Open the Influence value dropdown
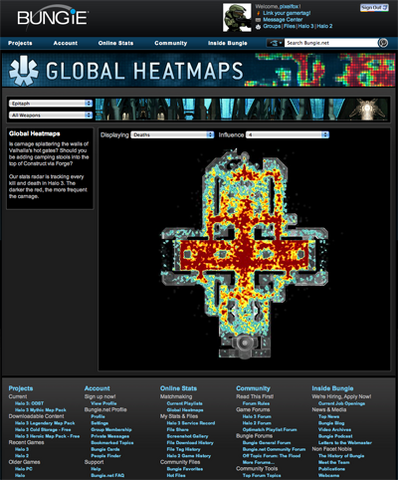The image size is (398, 480). coord(287,135)
